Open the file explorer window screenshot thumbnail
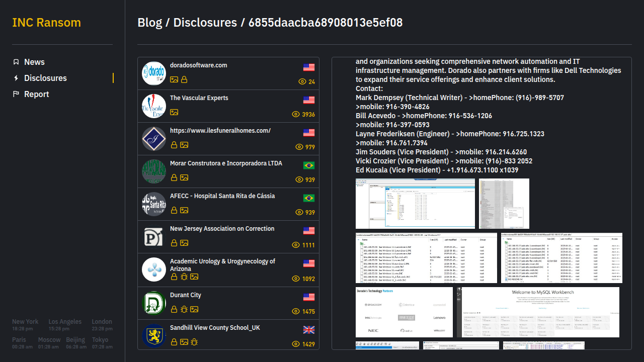Image resolution: width=644 pixels, height=362 pixels. point(415,204)
